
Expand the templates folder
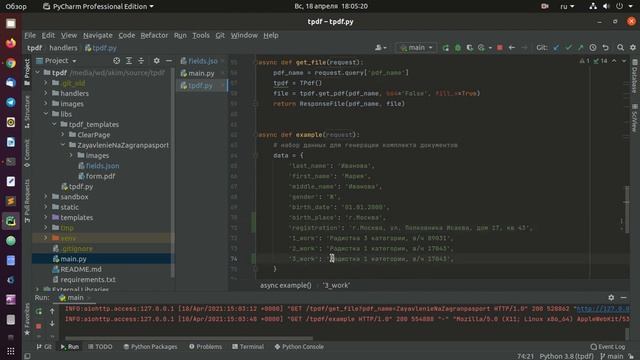pyautogui.click(x=46, y=218)
